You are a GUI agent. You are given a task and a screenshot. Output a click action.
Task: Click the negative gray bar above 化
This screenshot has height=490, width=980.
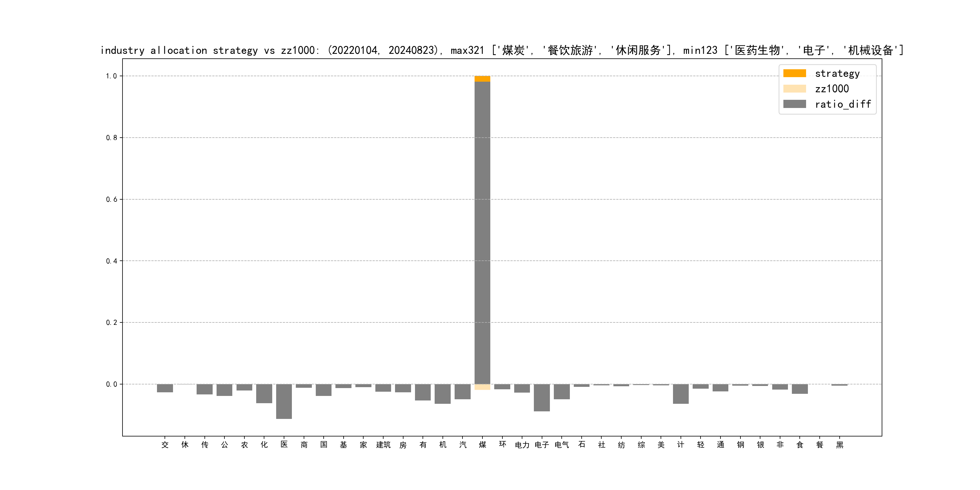(264, 394)
